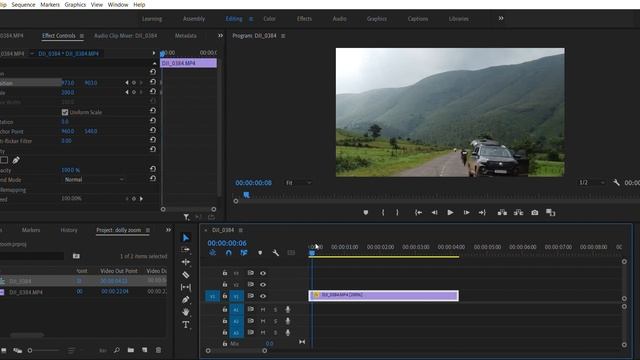The height and width of the screenshot is (360, 640).
Task: Step back one frame
Action: click(435, 213)
